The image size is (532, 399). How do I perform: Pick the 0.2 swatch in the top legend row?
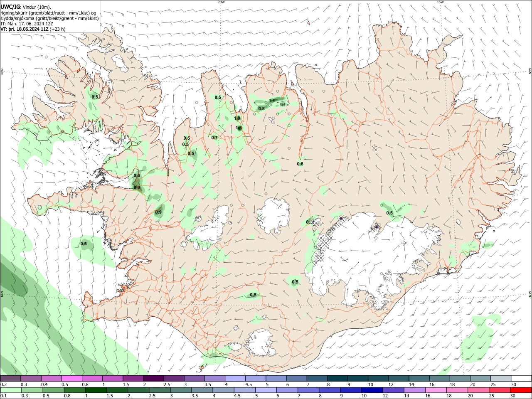(10, 379)
